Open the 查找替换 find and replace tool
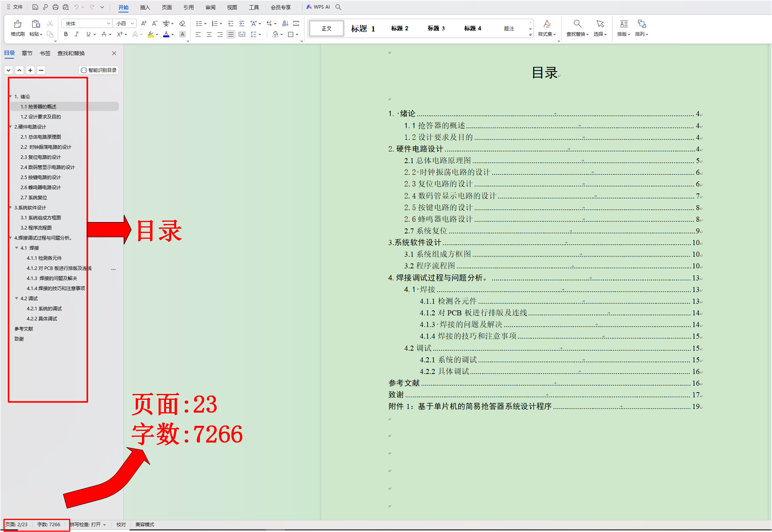This screenshot has width=772, height=532. pos(577,28)
